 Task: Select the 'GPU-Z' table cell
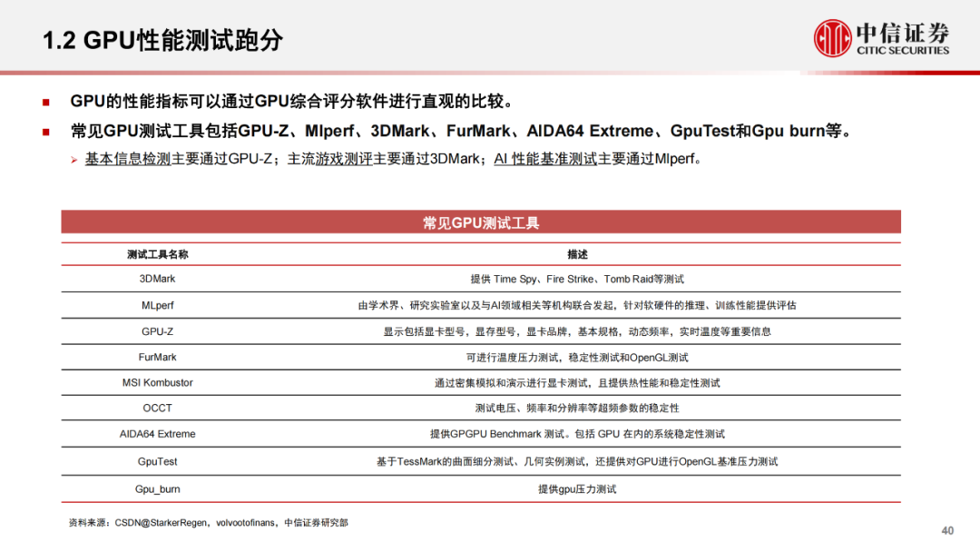point(158,331)
